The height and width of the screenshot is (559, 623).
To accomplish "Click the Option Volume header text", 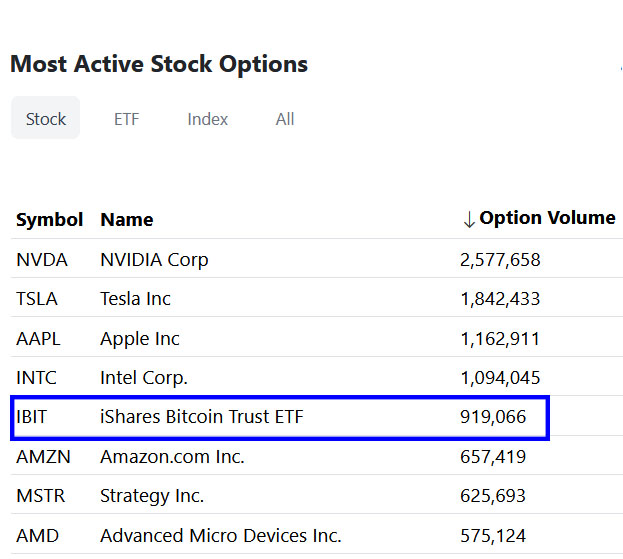I will tap(547, 218).
